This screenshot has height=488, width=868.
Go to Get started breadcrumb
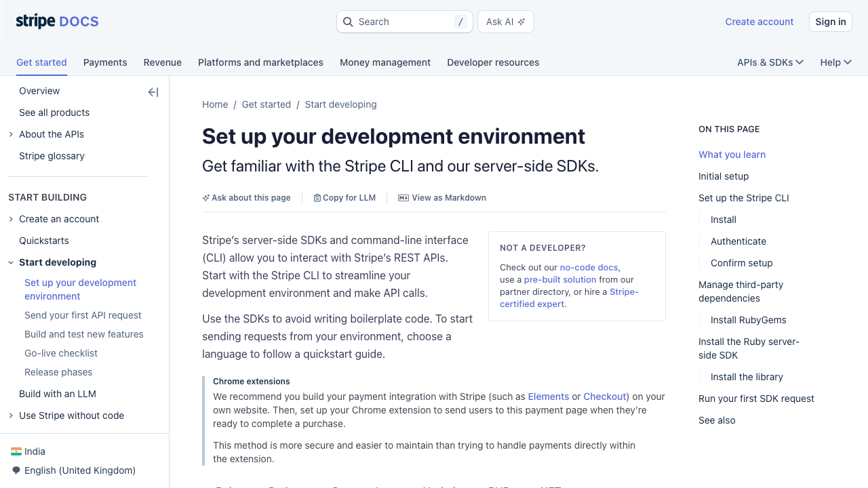(x=267, y=104)
